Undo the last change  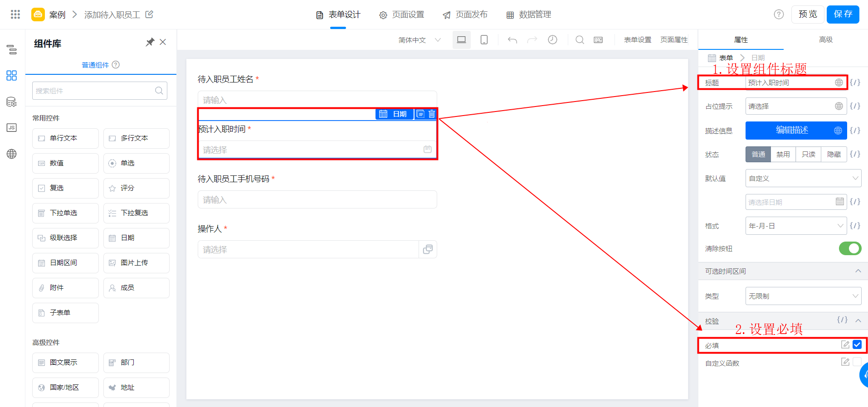512,40
